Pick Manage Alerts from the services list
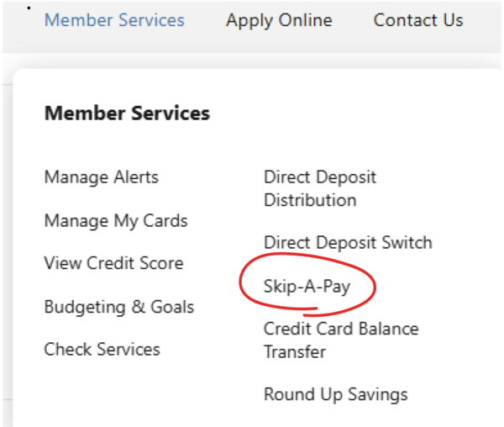 point(101,177)
